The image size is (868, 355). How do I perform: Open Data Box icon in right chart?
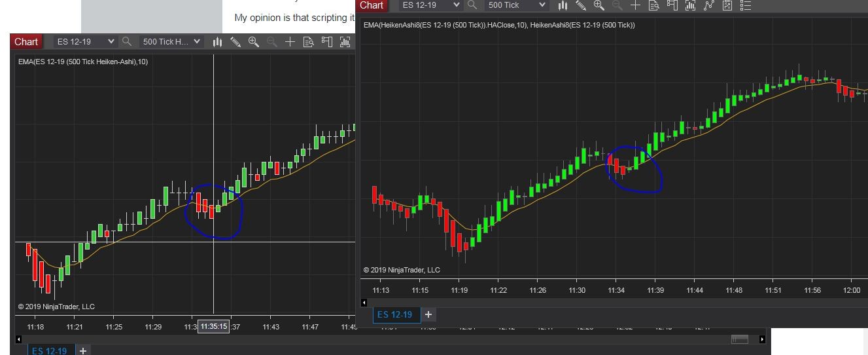(653, 5)
